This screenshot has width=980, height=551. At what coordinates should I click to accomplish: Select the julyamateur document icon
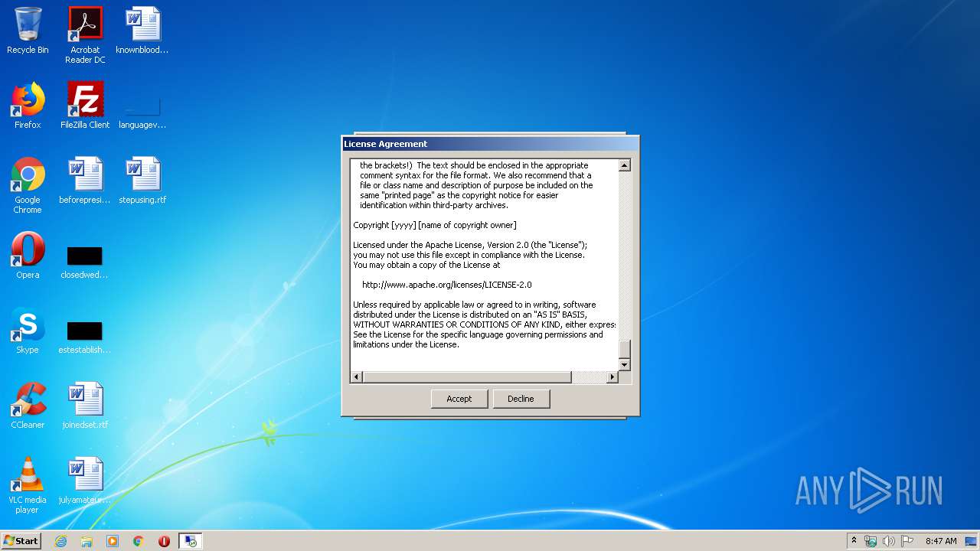point(85,481)
